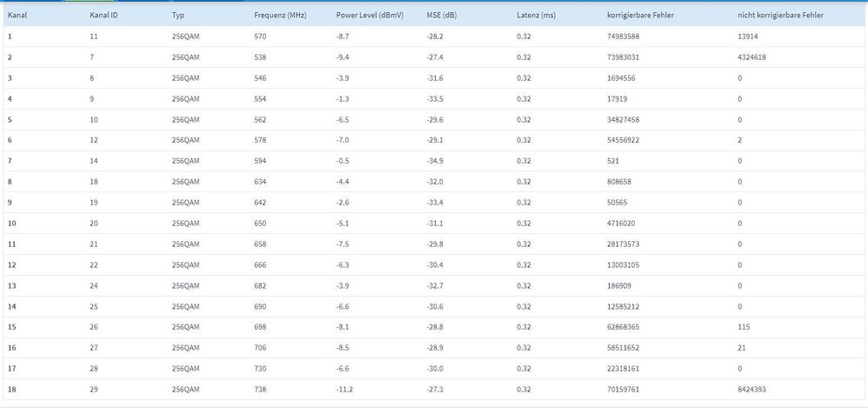Viewport: 868px width, 408px height.
Task: Select uncorrectable errors value 8424393
Action: tap(752, 389)
